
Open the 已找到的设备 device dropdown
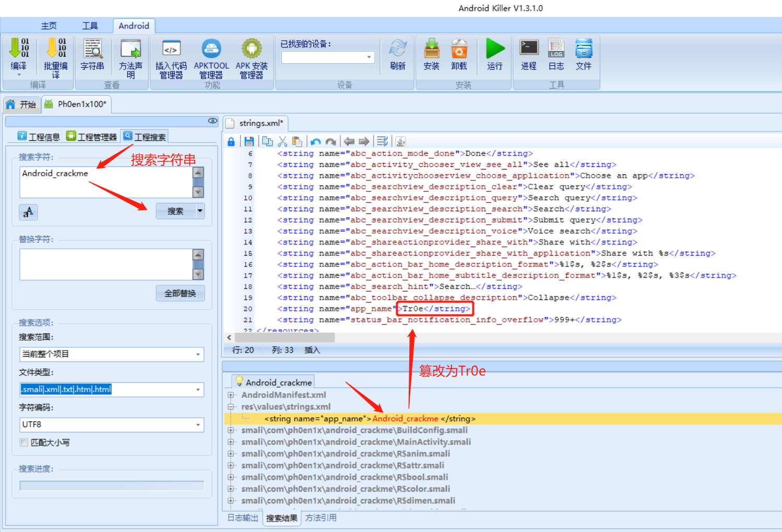click(x=369, y=57)
